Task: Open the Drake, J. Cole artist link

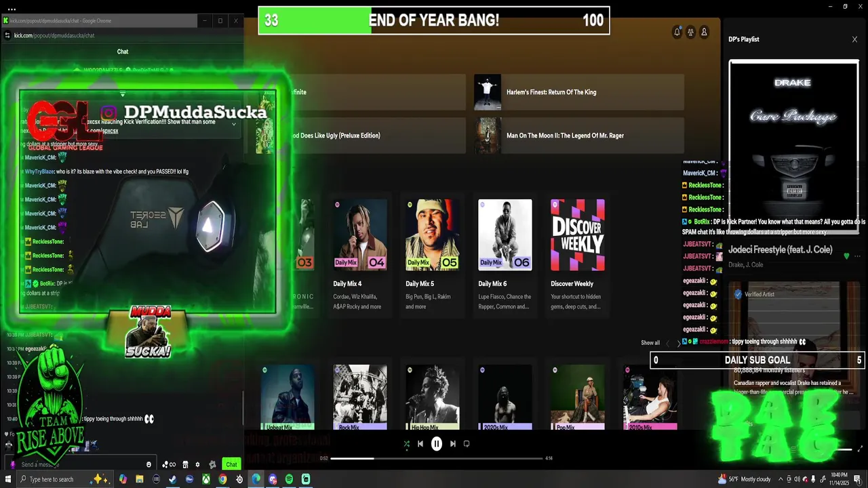Action: [746, 265]
